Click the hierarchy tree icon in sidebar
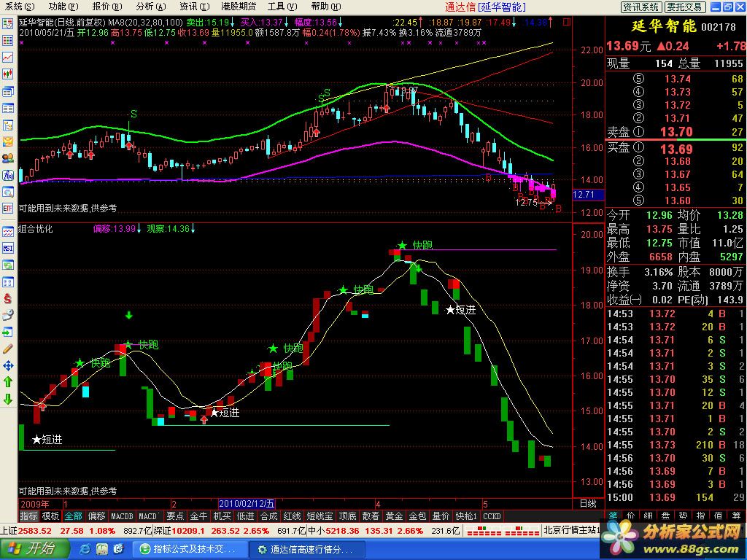This screenshot has height=560, width=747. pyautogui.click(x=7, y=125)
